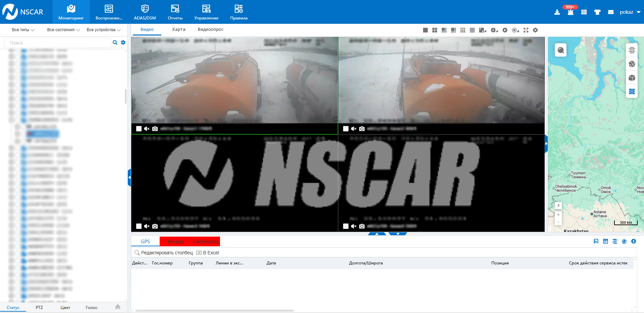Click the NSCAR logo
644x313 pixels.
pos(23,12)
